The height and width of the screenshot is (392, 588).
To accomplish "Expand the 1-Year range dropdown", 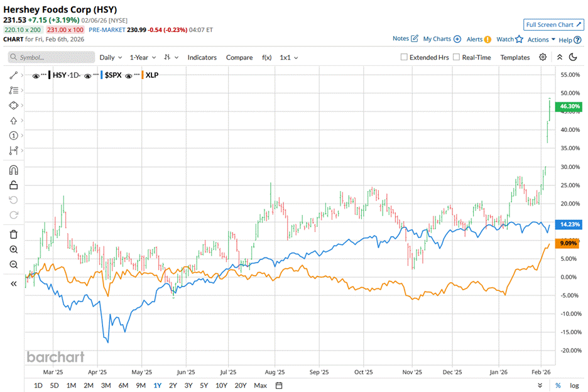I will tap(143, 57).
